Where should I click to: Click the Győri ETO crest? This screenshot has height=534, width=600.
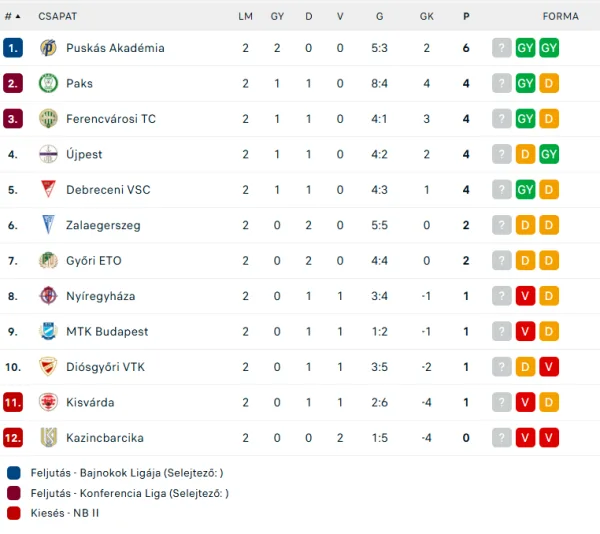point(48,260)
